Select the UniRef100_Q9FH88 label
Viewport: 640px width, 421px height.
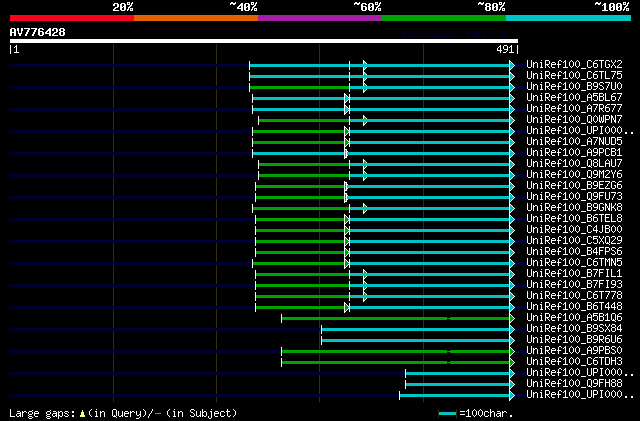tap(574, 384)
